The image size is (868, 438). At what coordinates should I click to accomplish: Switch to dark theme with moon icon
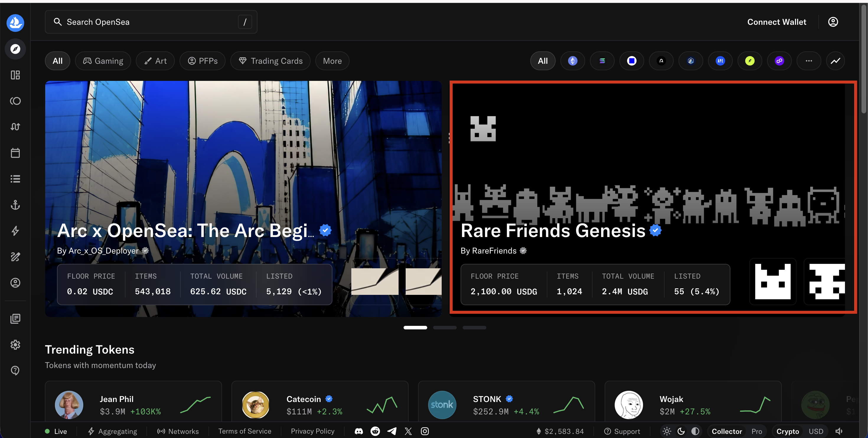click(681, 431)
